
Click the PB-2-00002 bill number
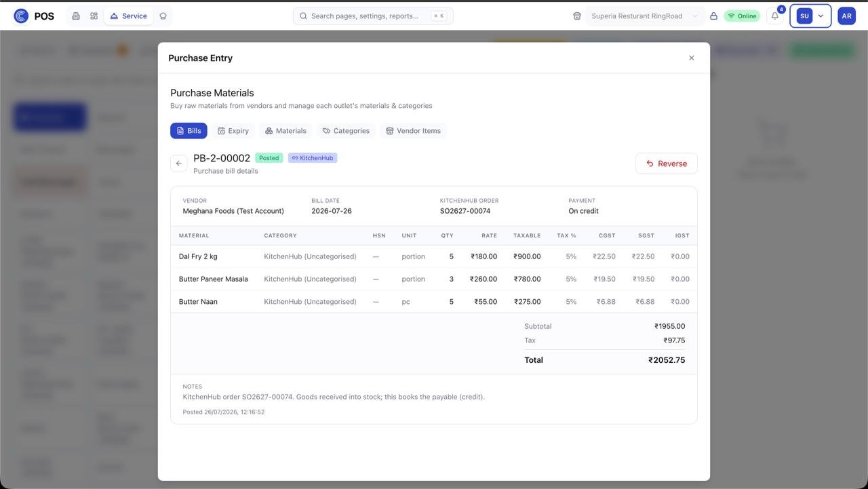click(222, 158)
